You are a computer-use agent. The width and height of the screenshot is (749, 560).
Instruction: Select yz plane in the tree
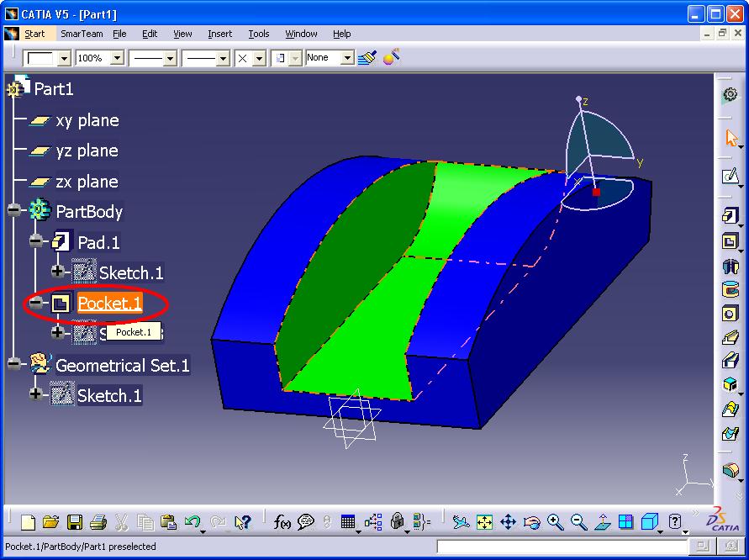coord(87,151)
